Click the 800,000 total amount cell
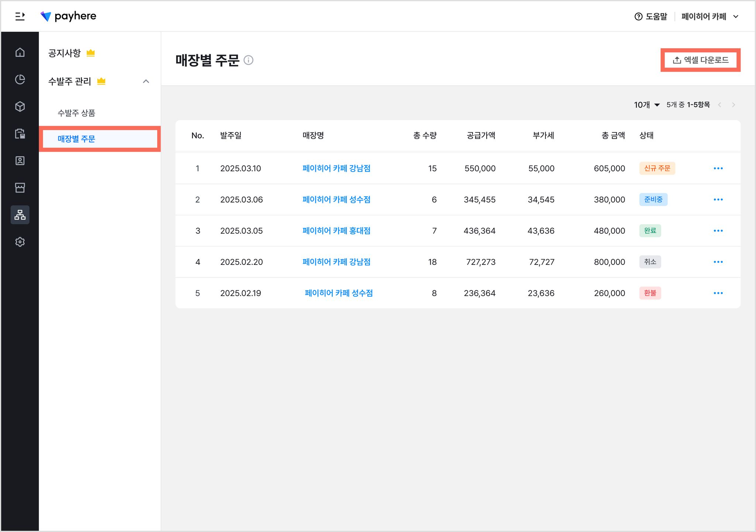Image resolution: width=756 pixels, height=532 pixels. click(609, 262)
